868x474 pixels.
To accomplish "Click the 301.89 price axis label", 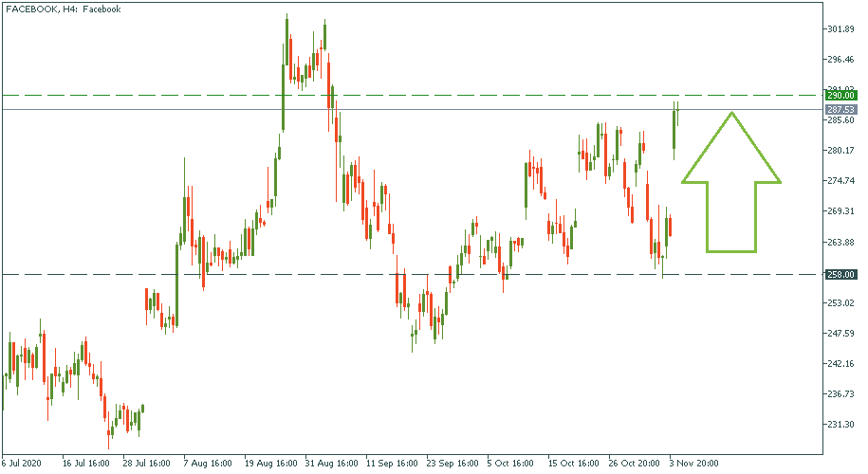I will point(841,29).
